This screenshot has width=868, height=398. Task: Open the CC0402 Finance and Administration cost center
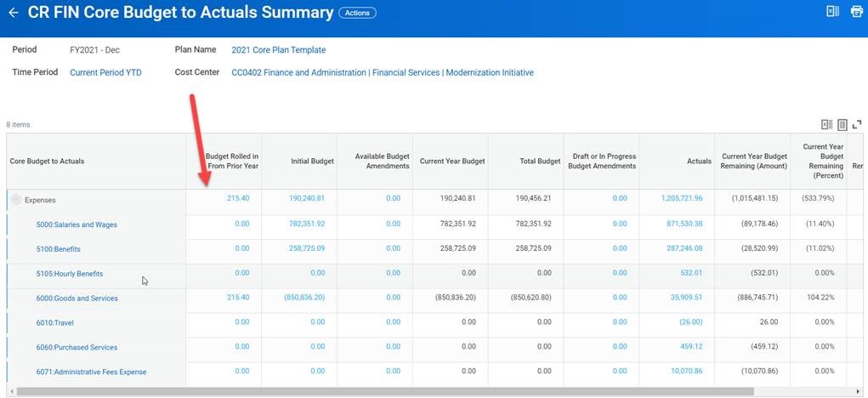click(x=383, y=73)
